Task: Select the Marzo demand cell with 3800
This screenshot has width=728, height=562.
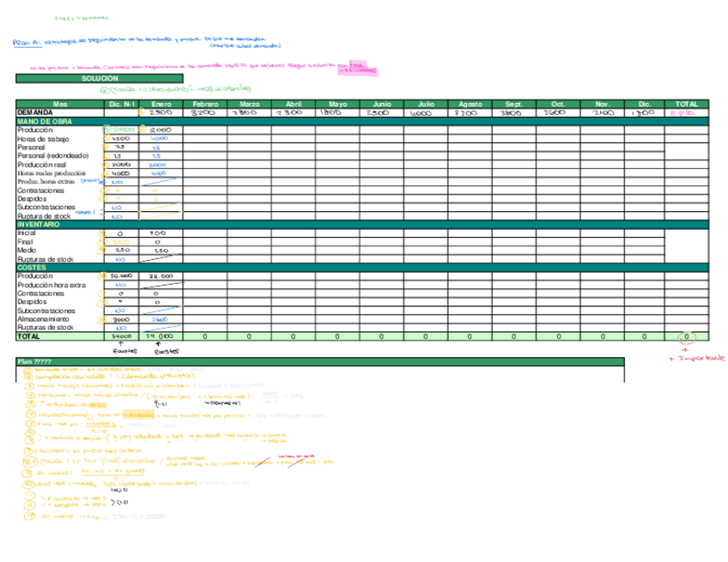Action: coord(249,112)
